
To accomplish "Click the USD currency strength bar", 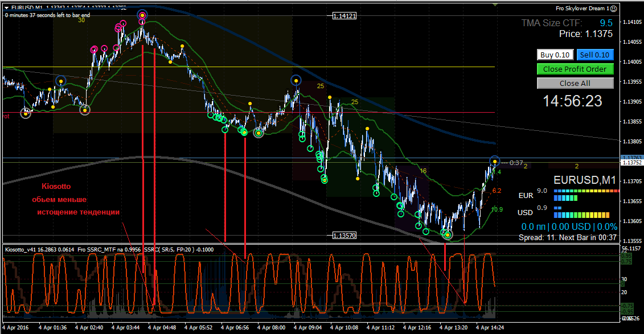I will click(x=581, y=212).
